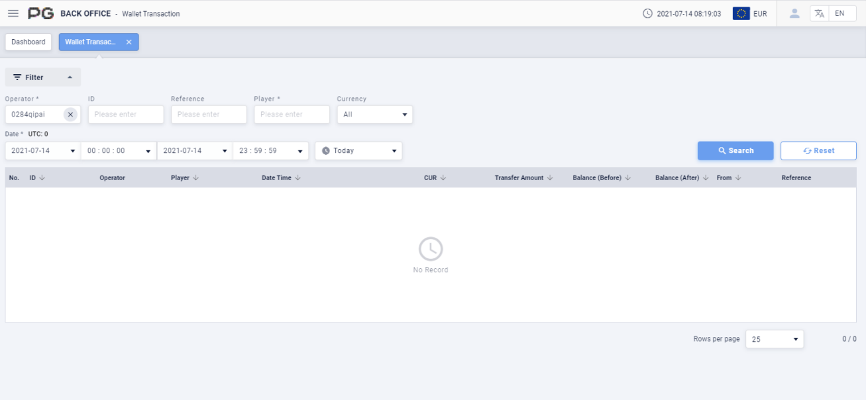868x400 pixels.
Task: Open the Rows per page dropdown
Action: (x=774, y=339)
